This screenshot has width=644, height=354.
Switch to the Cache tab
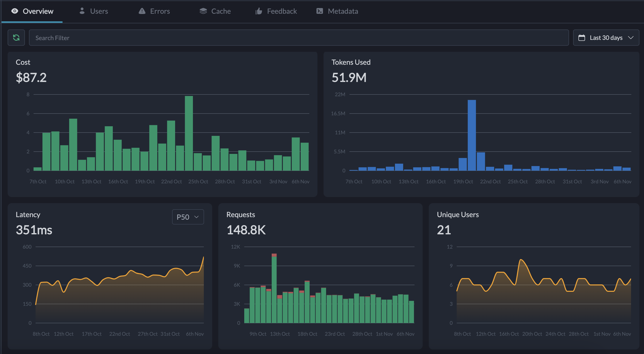coord(221,11)
